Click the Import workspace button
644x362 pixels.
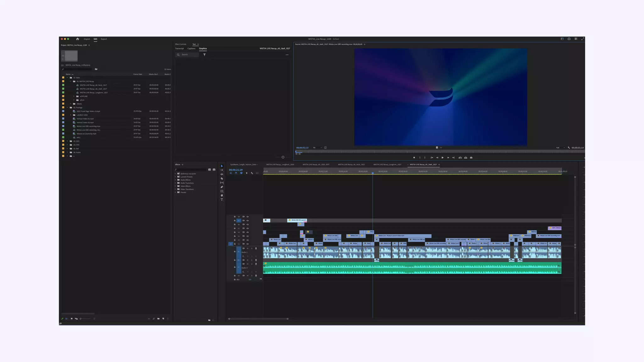point(87,39)
